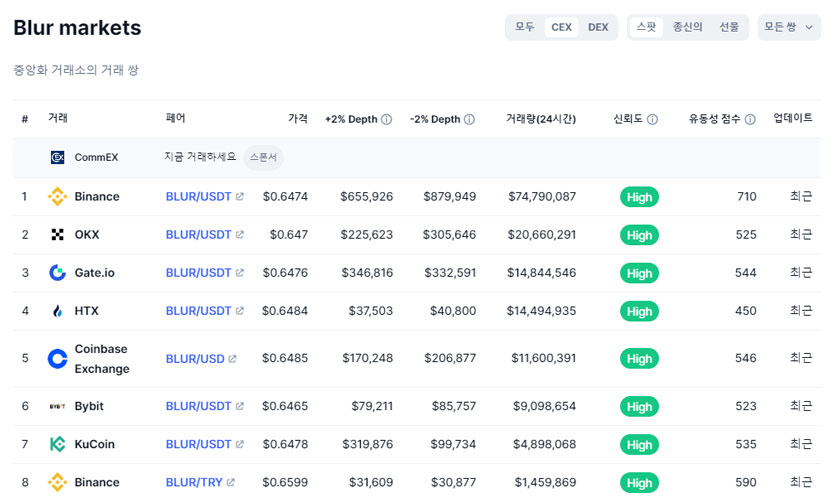Click the HTX exchange name
840x500 pixels.
pyautogui.click(x=86, y=311)
